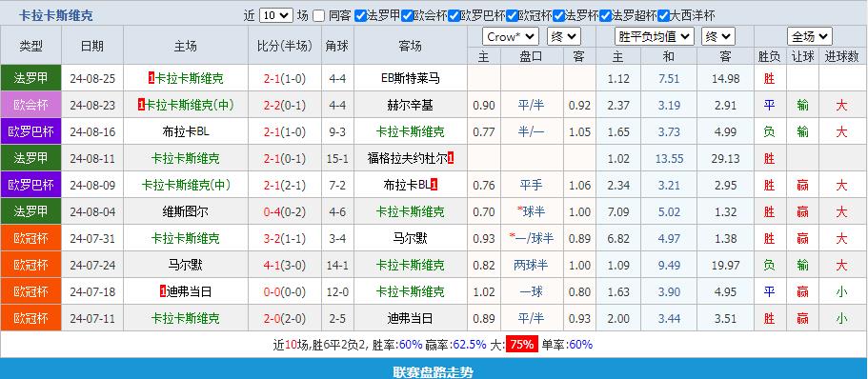Image resolution: width=868 pixels, height=379 pixels.
Task: Click corner count 15-1 on 24-08-11
Action: click(337, 158)
